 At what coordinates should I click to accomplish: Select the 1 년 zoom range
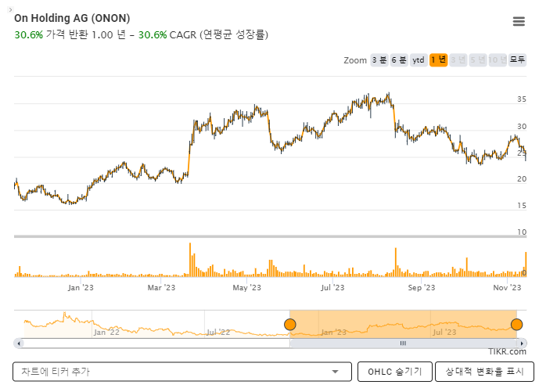pos(438,60)
